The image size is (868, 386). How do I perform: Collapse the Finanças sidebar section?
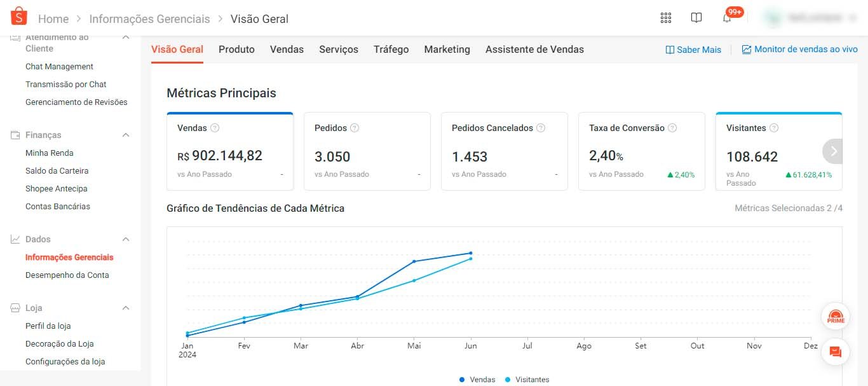[125, 135]
